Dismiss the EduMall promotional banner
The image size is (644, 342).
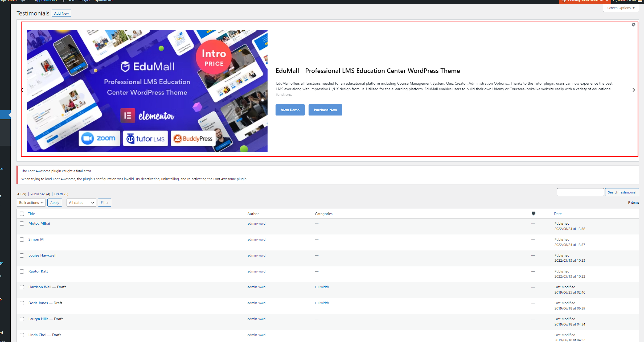point(633,25)
